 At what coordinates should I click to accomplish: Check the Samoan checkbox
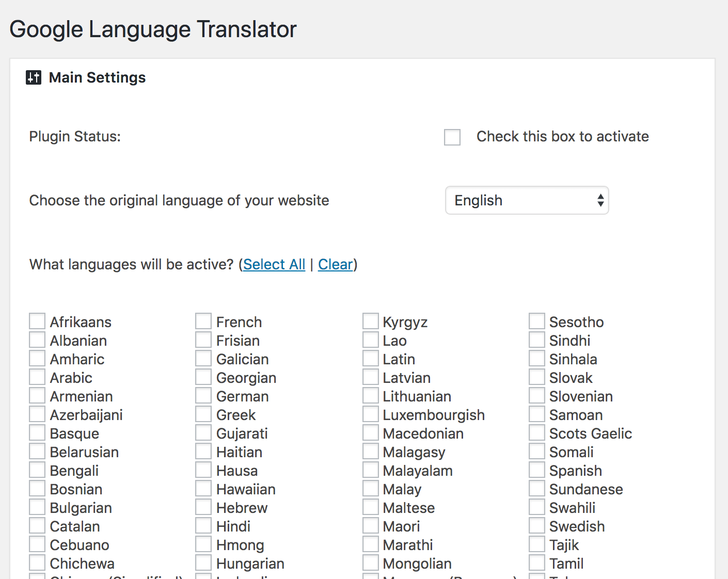pos(537,414)
